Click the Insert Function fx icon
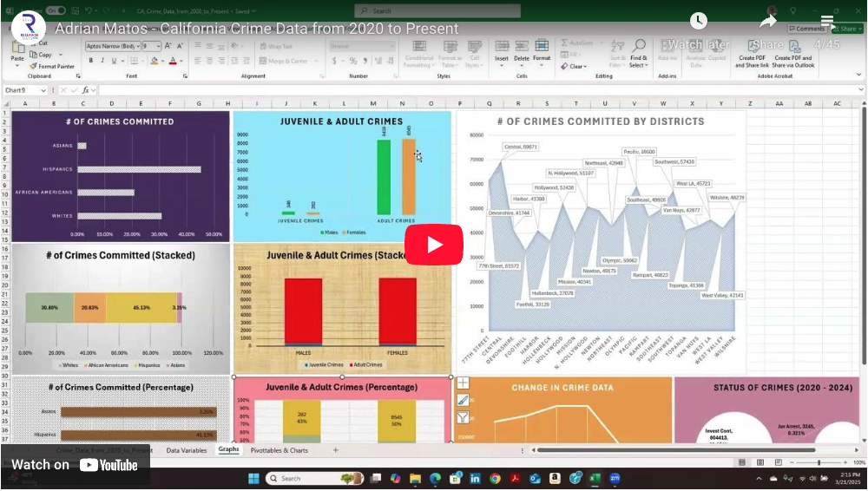Screen dimensions: 868x491 [85, 90]
